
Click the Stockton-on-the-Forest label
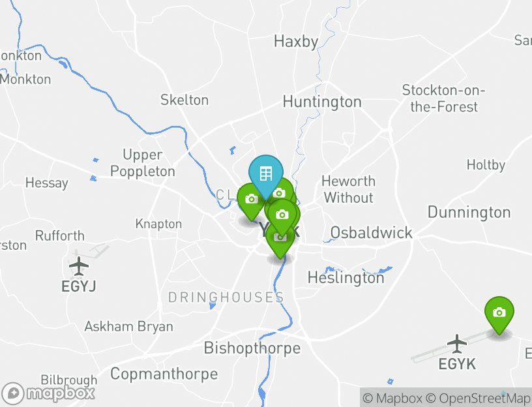[443, 98]
